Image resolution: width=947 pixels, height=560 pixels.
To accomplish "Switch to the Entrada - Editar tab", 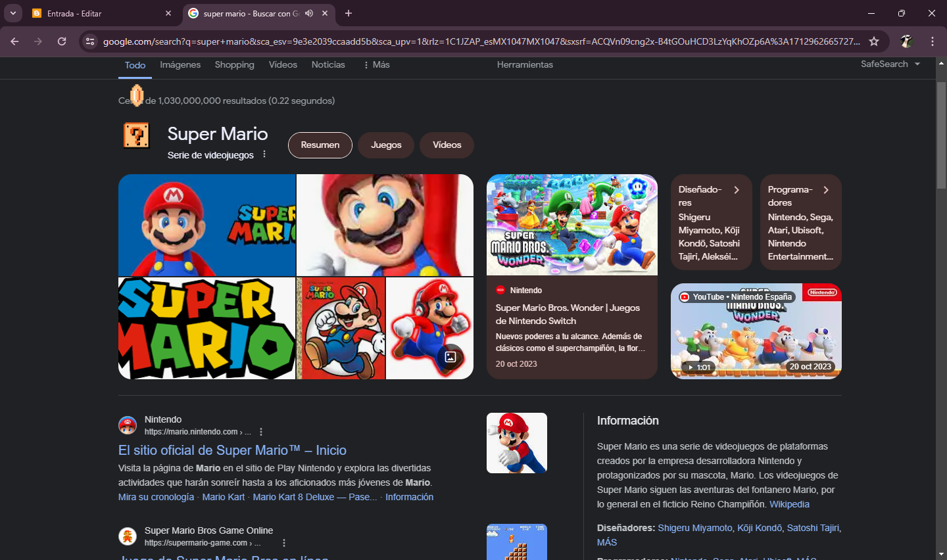I will point(102,13).
